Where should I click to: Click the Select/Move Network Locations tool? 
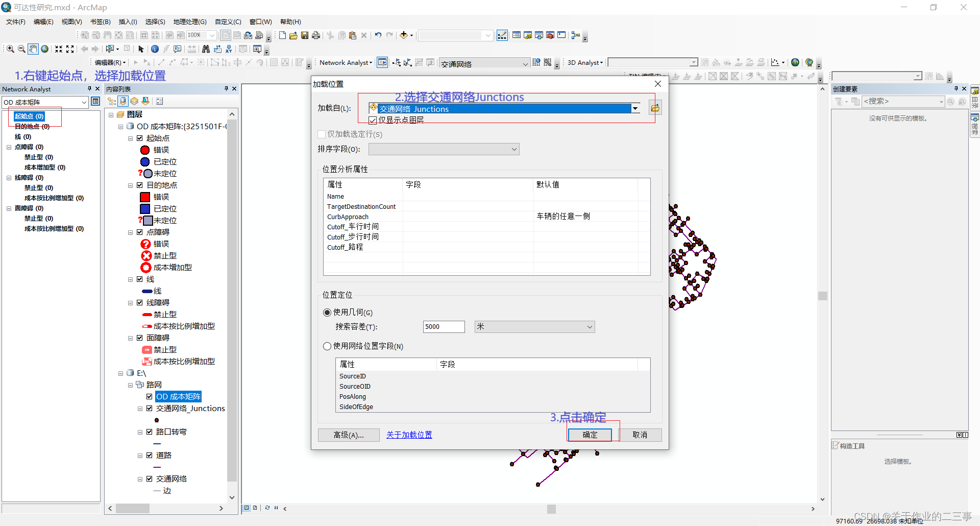coord(408,62)
